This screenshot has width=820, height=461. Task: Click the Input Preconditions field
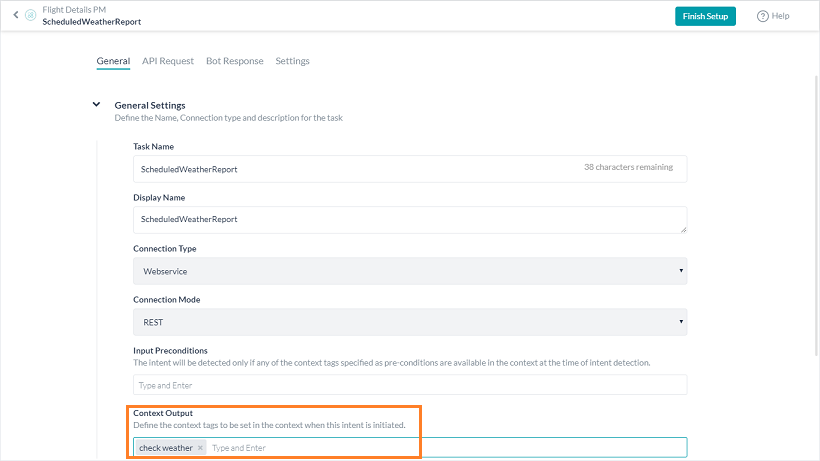coord(410,385)
